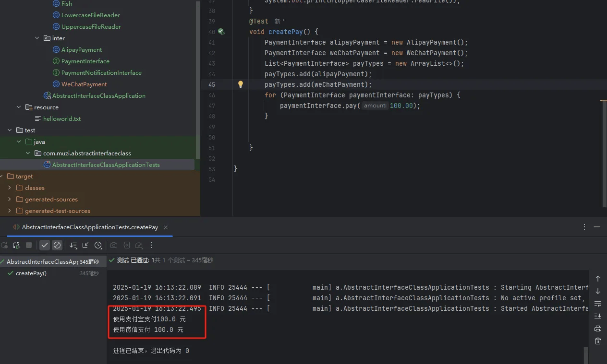Run the createPay test from the gutter
The image size is (607, 364).
[x=221, y=32]
